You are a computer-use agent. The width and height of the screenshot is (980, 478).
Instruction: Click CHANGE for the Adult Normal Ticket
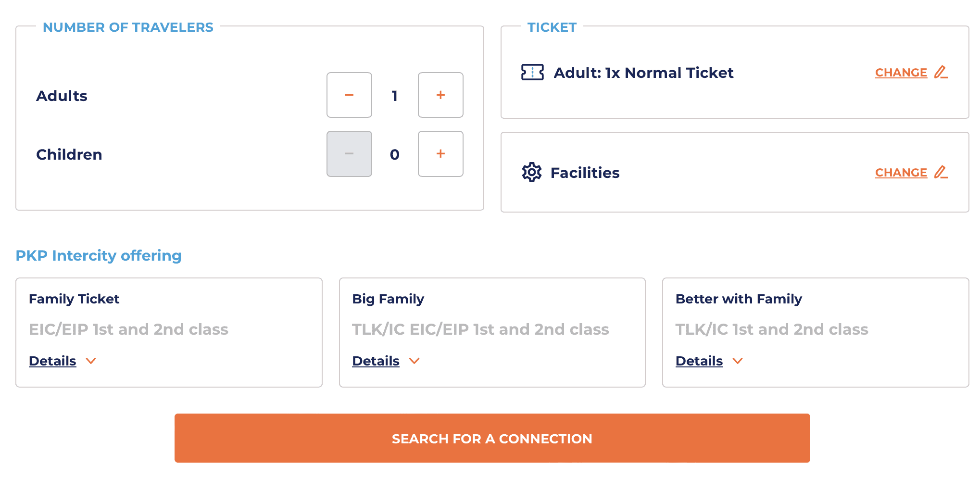(901, 72)
